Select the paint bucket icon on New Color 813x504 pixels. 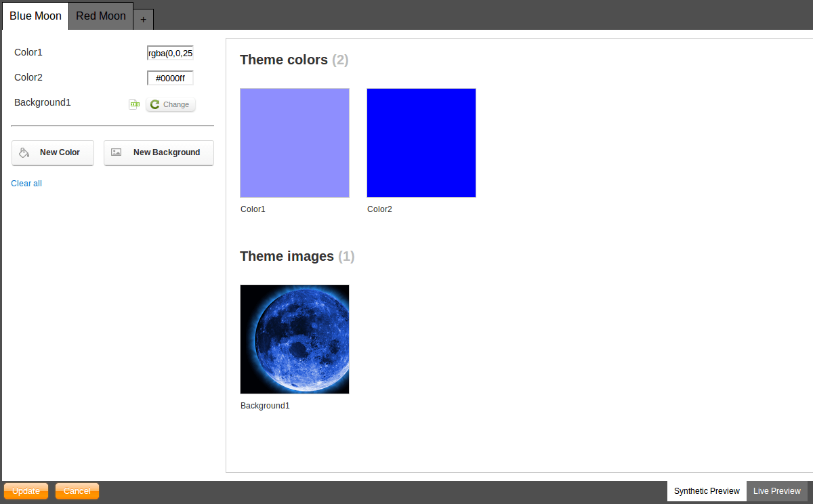point(24,152)
